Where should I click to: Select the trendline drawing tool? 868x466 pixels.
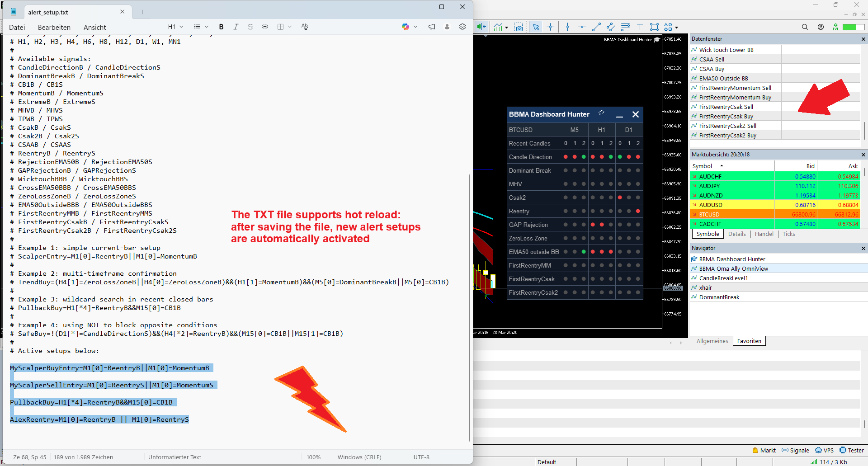596,27
